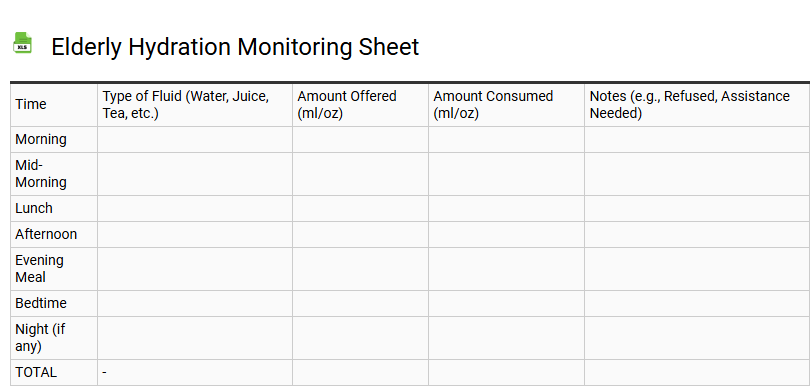
Task: Click the Night Amount Consumed cell
Action: [506, 338]
